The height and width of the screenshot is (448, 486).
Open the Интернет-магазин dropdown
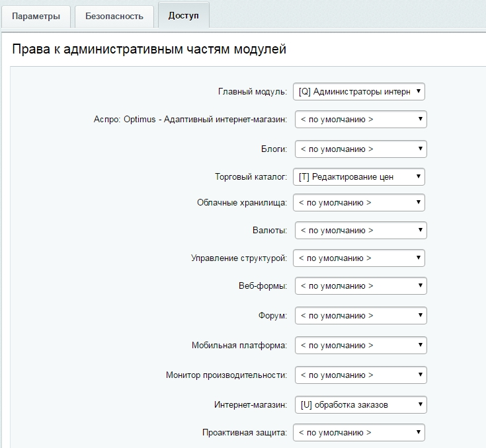[x=361, y=404]
